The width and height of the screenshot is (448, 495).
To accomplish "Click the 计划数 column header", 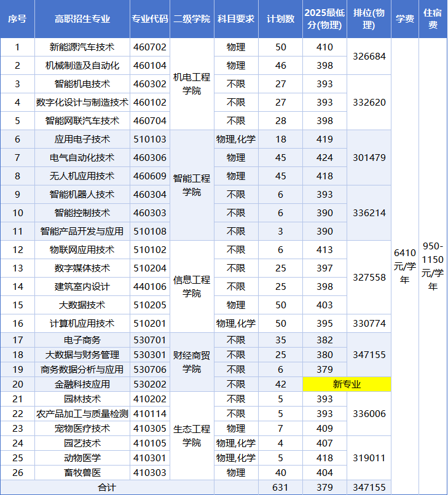I will click(281, 19).
